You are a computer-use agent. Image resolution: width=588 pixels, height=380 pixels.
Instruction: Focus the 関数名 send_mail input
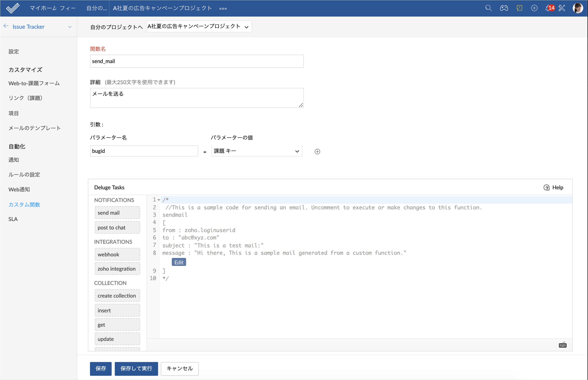pos(197,61)
